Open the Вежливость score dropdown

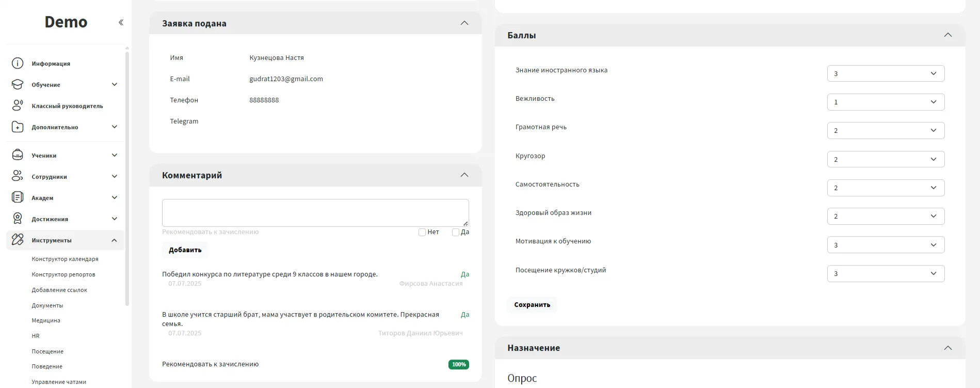[885, 102]
